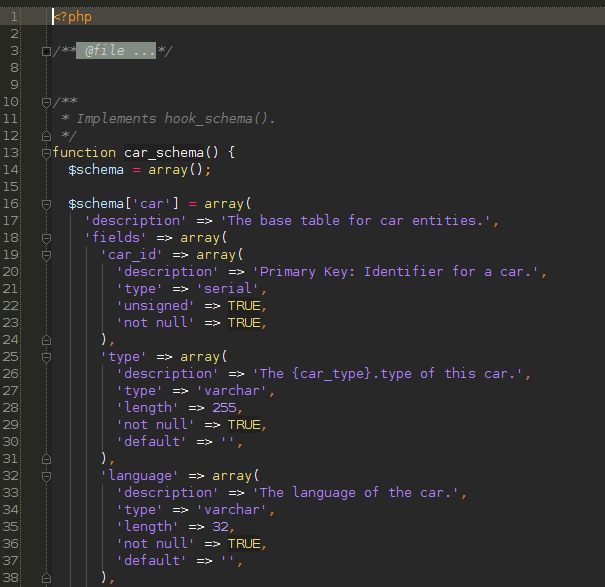Screen dimensions: 605x587
Task: Click the 'default' key on line 30
Action: click(x=151, y=442)
